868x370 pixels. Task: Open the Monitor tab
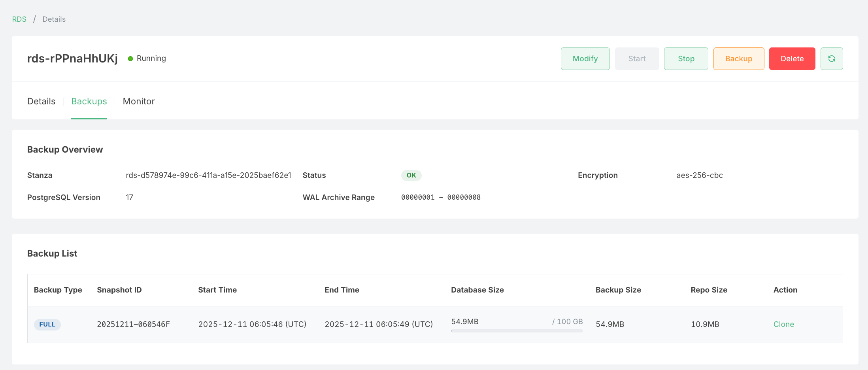click(x=139, y=101)
